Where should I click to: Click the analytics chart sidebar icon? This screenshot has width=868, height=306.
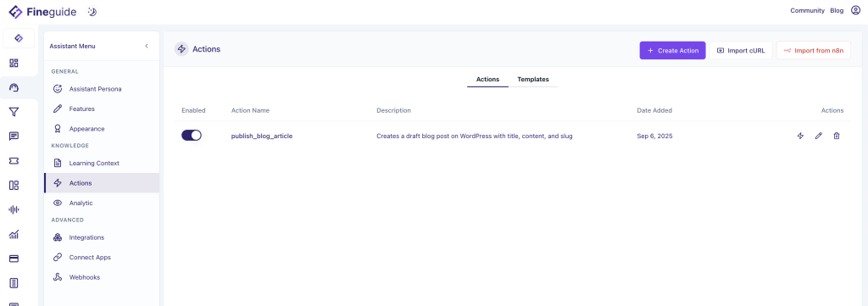(x=14, y=234)
